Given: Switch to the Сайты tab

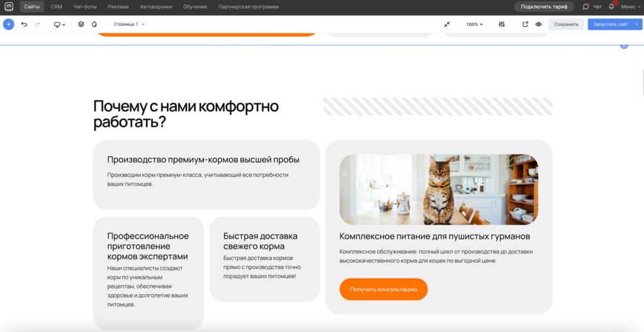Looking at the screenshot, I should (x=32, y=7).
